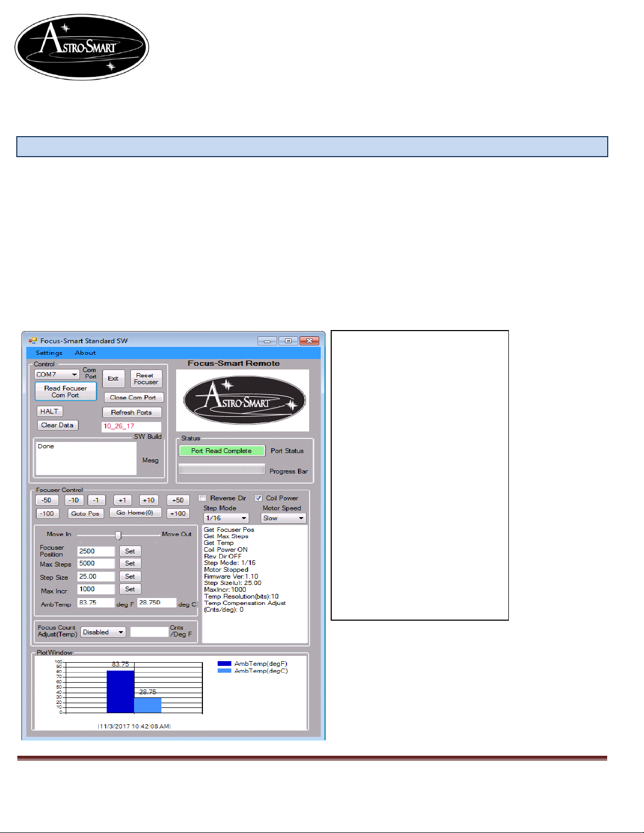Click the plot timestamp 11/3/2017 10:42:08 AM
This screenshot has width=644, height=833.
(x=134, y=726)
